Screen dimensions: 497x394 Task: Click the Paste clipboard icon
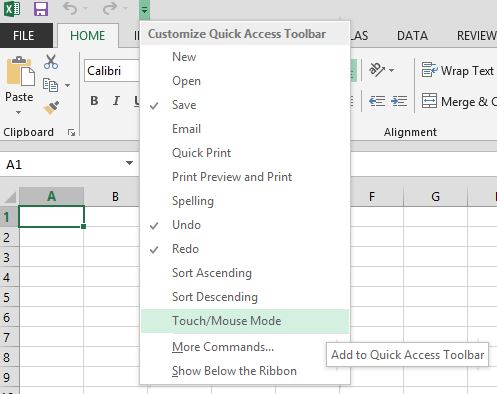coord(21,71)
